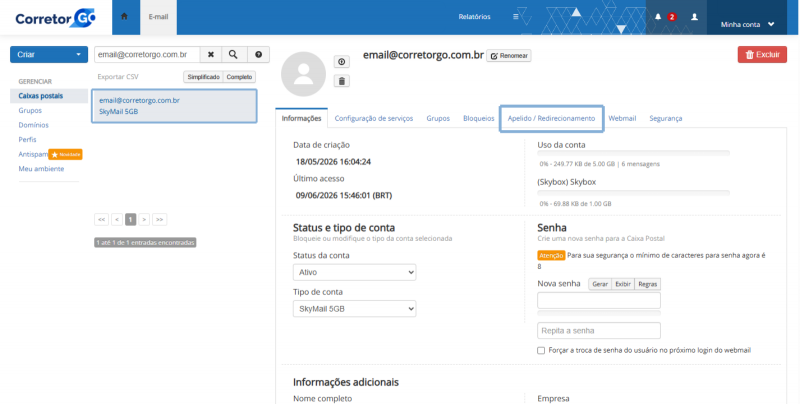Click the avatar upload icon button
Screen dimensions: 800x404
341,62
